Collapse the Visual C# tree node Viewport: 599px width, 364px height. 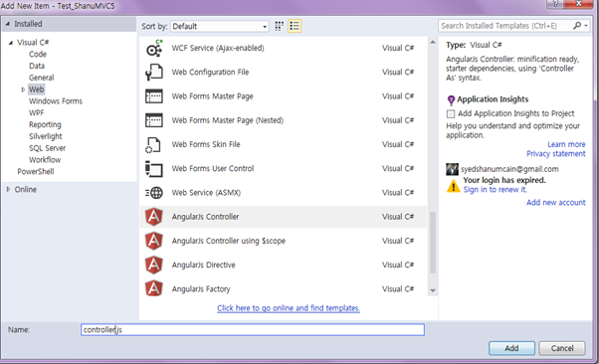coord(10,43)
